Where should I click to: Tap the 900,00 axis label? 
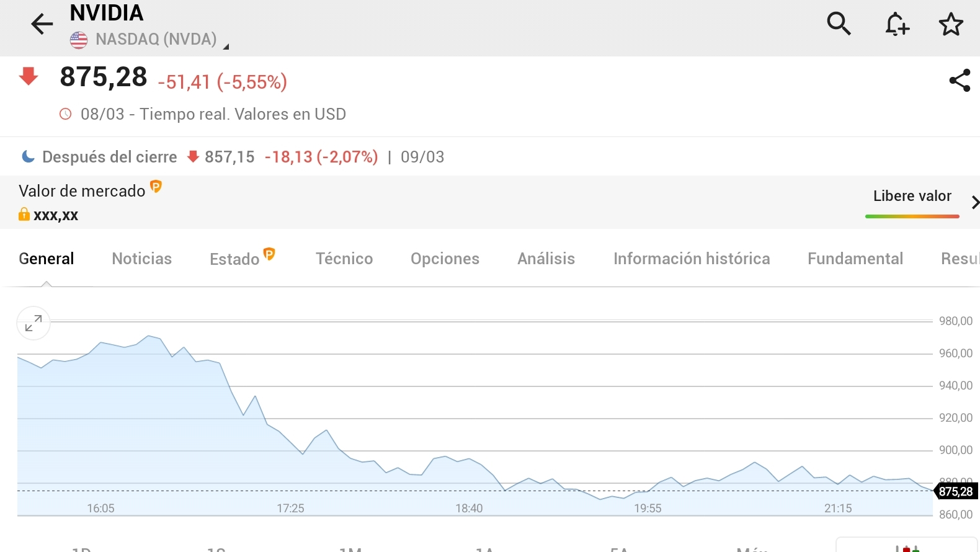coord(956,450)
